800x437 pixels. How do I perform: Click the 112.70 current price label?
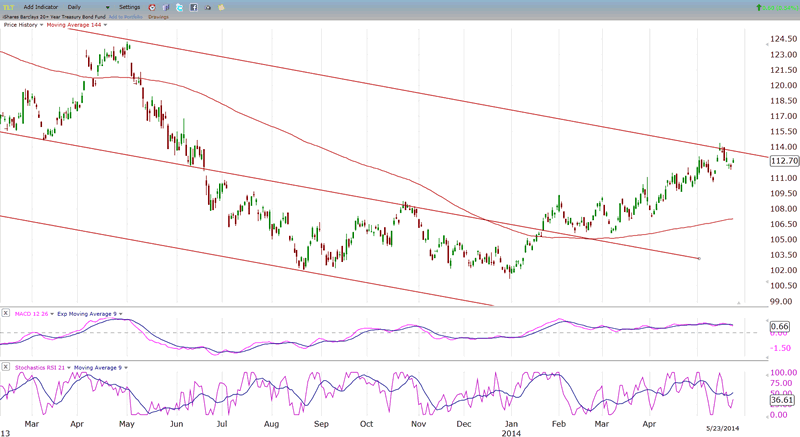784,160
